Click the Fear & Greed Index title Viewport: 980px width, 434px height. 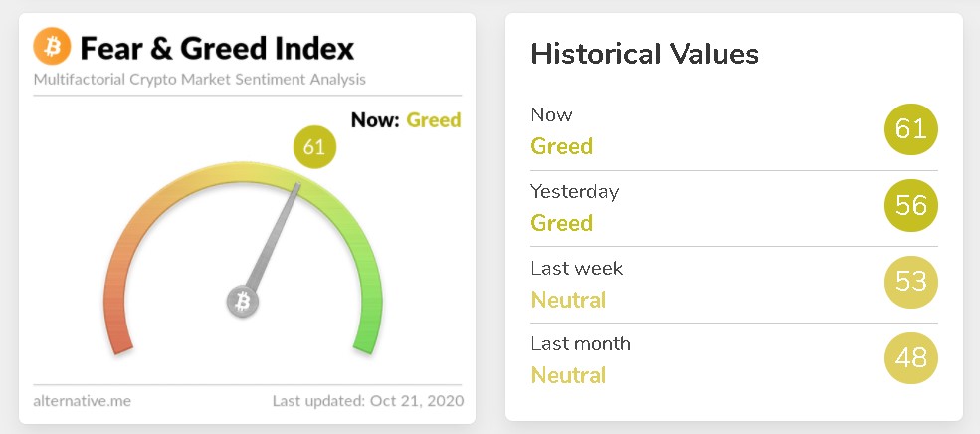click(217, 48)
